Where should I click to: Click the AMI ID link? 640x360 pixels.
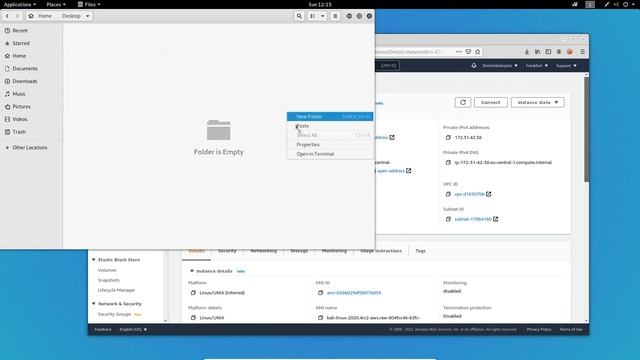click(354, 293)
